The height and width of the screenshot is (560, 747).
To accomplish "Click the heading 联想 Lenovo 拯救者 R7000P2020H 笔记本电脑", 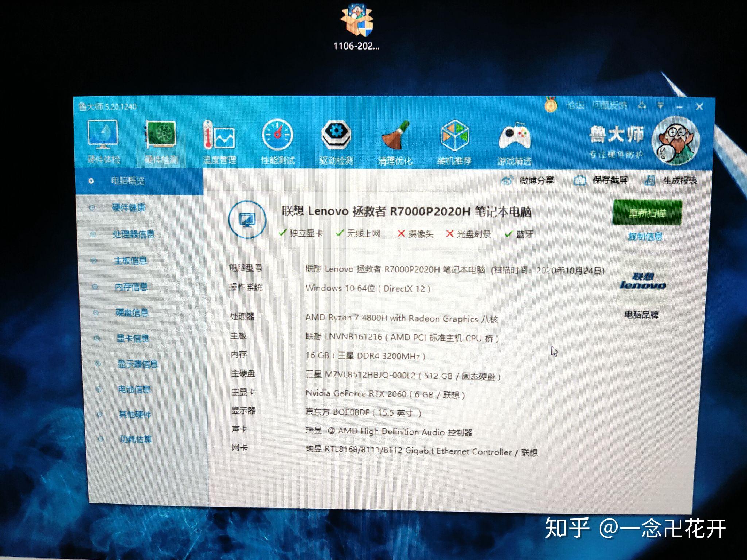I will pos(407,211).
